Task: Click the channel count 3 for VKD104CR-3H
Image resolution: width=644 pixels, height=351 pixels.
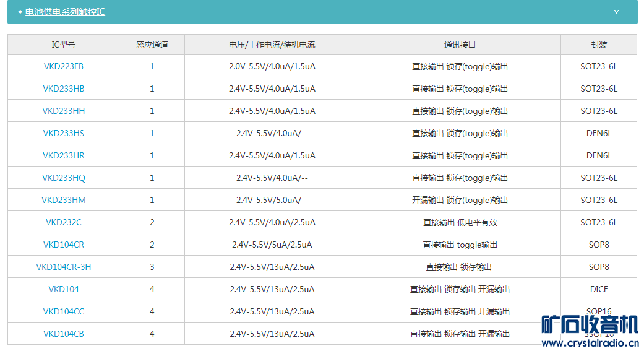Action: pyautogui.click(x=152, y=267)
